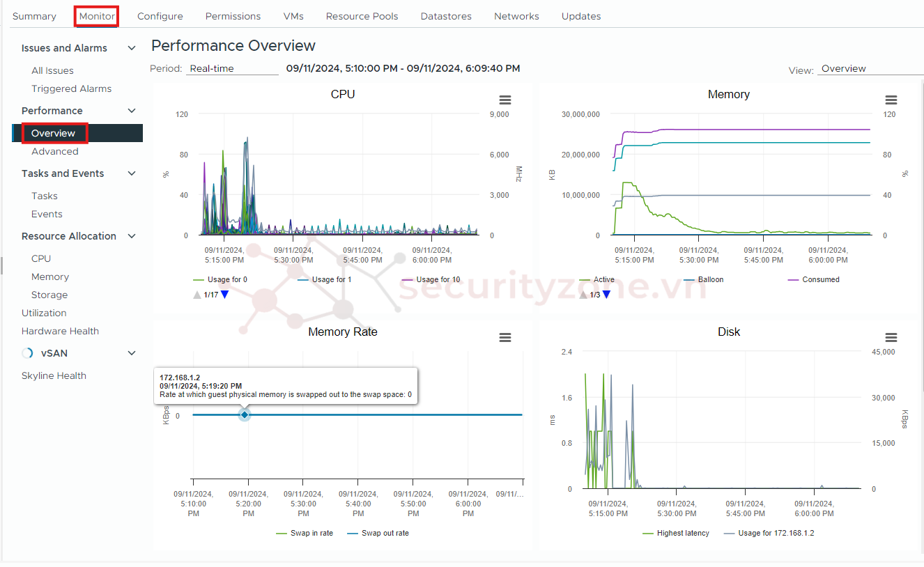Open CPU resource allocation
Viewport: 924px width, 567px height.
pyautogui.click(x=41, y=258)
